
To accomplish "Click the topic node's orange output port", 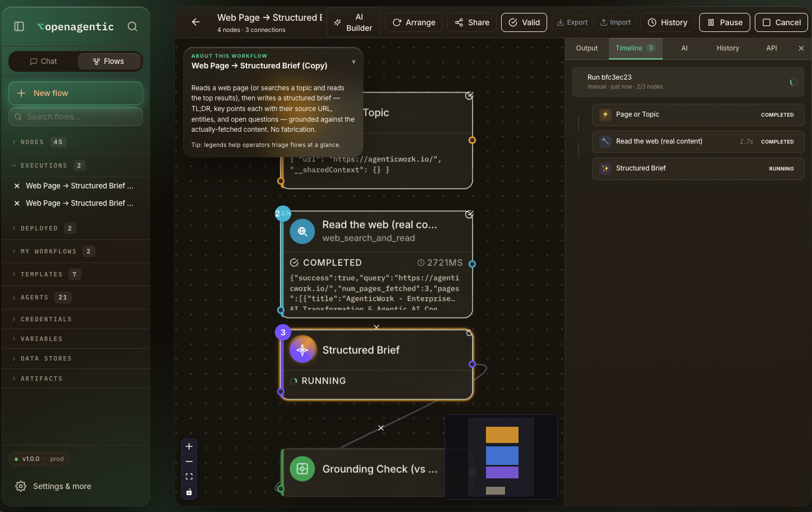I will click(x=472, y=140).
